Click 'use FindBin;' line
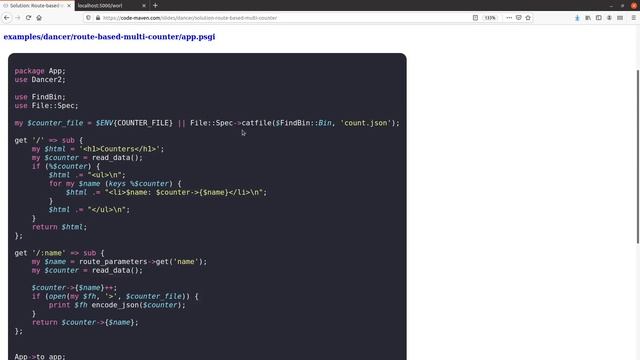This screenshot has height=360, width=640. tap(40, 97)
